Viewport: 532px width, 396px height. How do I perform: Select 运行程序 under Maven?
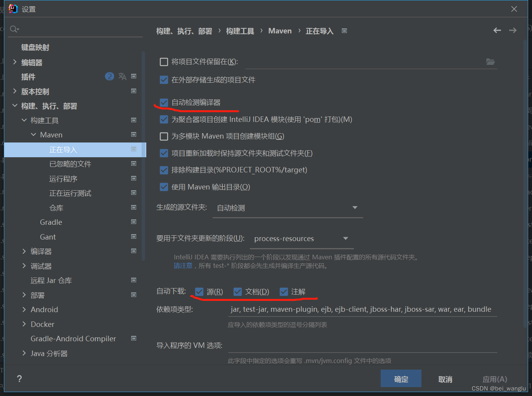pos(63,179)
